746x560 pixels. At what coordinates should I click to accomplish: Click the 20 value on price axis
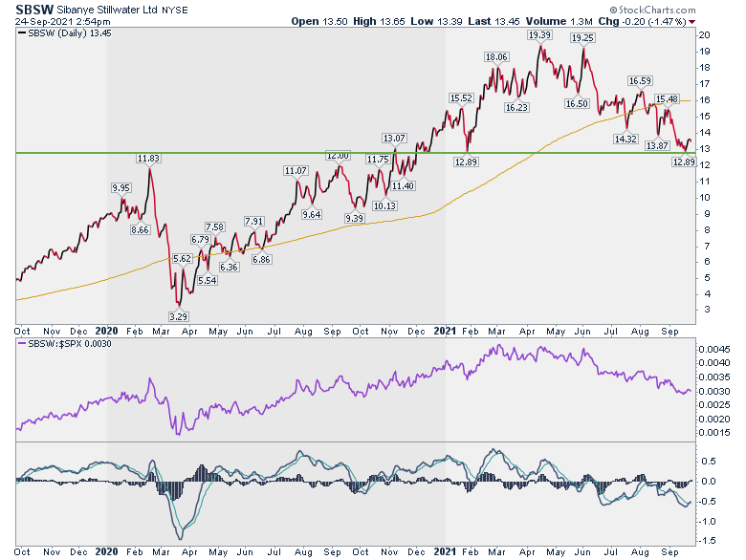(704, 35)
